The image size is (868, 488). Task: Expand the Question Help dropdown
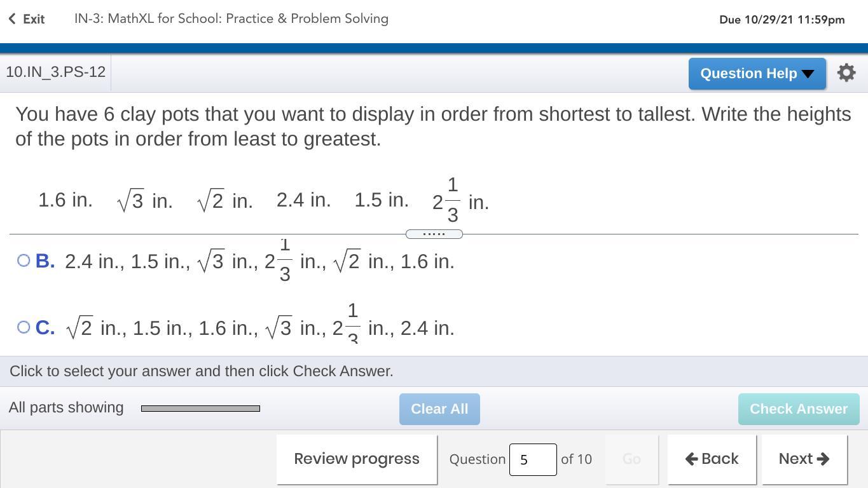(757, 74)
